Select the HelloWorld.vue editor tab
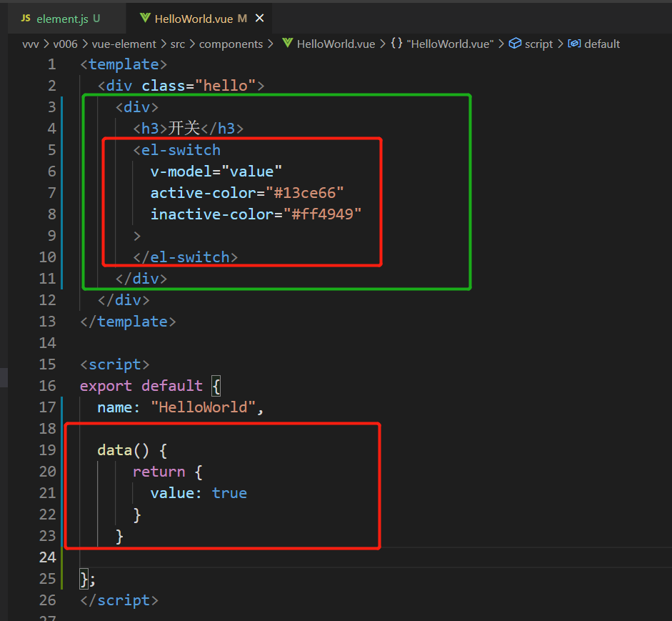The image size is (672, 621). [x=199, y=19]
